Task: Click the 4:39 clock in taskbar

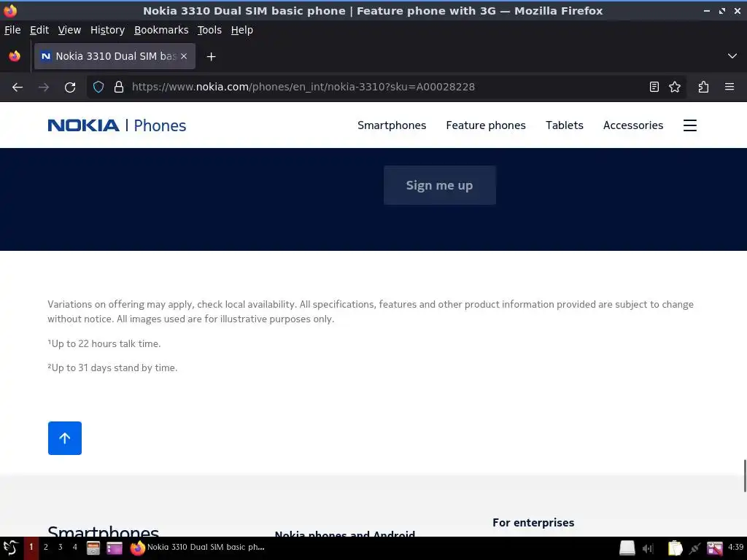Action: point(735,547)
